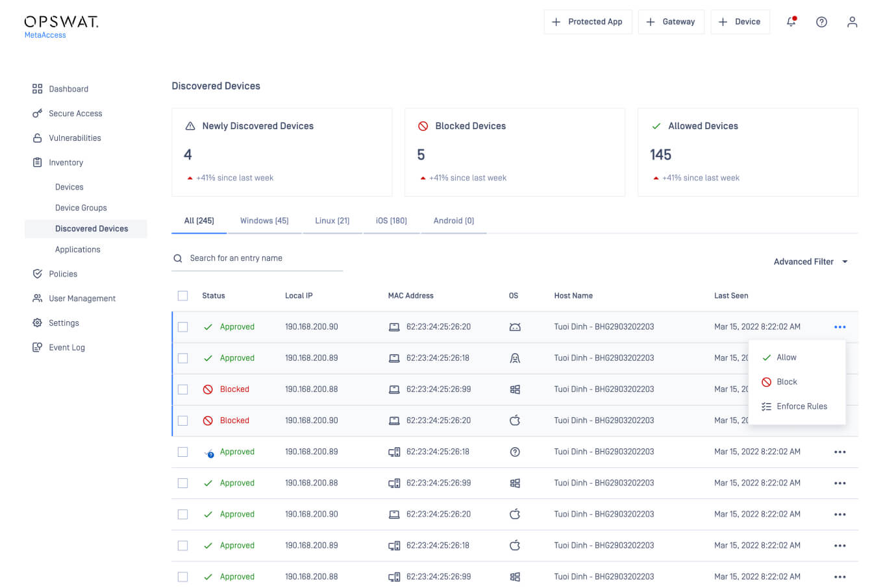The height and width of the screenshot is (588, 883).
Task: Click the Secure Access key icon
Action: coord(38,114)
